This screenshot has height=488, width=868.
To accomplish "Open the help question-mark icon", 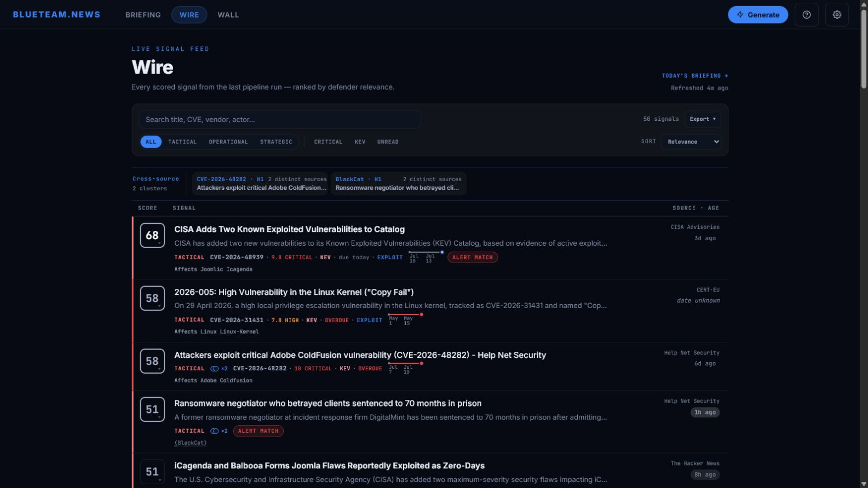I will tap(806, 15).
